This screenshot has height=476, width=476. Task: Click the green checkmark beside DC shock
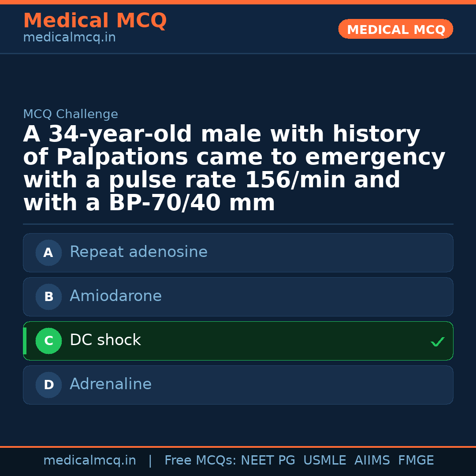pyautogui.click(x=437, y=342)
